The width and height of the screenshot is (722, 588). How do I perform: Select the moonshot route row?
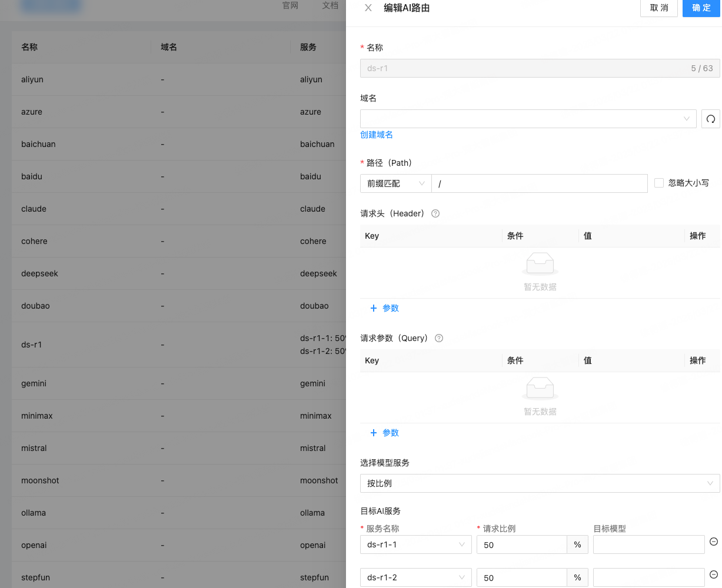pos(179,480)
